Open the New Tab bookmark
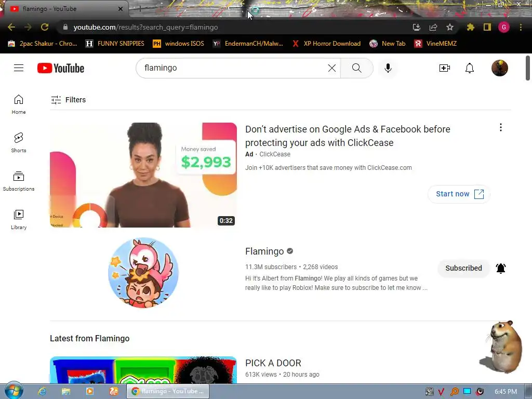The height and width of the screenshot is (399, 532). pyautogui.click(x=388, y=44)
